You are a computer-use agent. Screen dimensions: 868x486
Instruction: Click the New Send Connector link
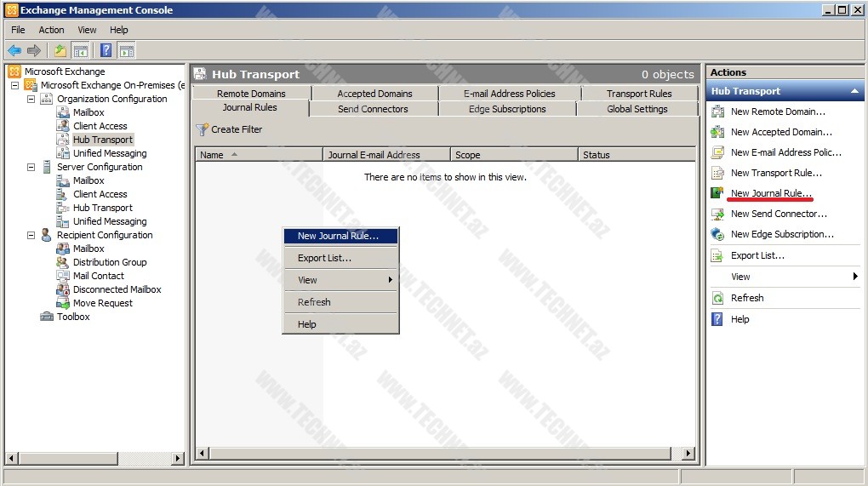tap(779, 214)
